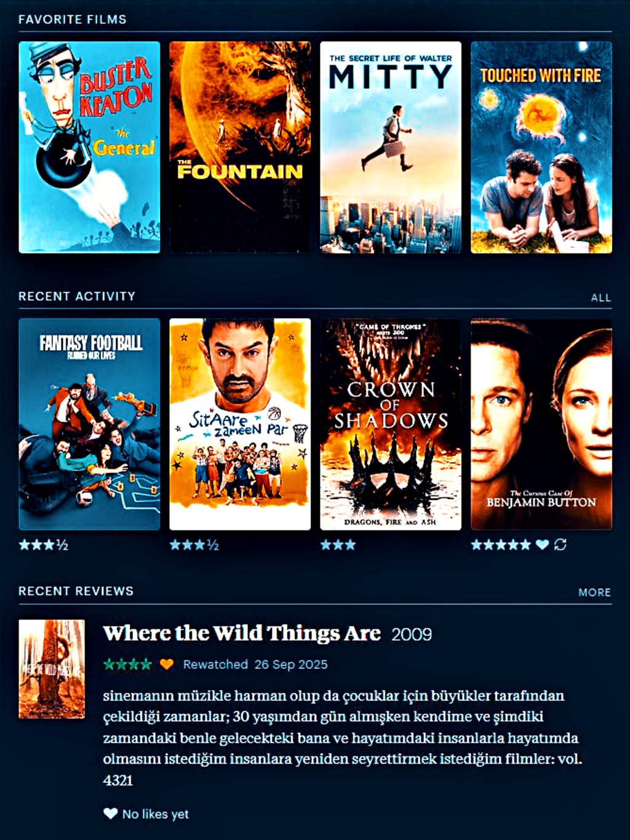Open the Touched With Fire poster
Viewport: 630px width, 840px height.
coord(541,147)
